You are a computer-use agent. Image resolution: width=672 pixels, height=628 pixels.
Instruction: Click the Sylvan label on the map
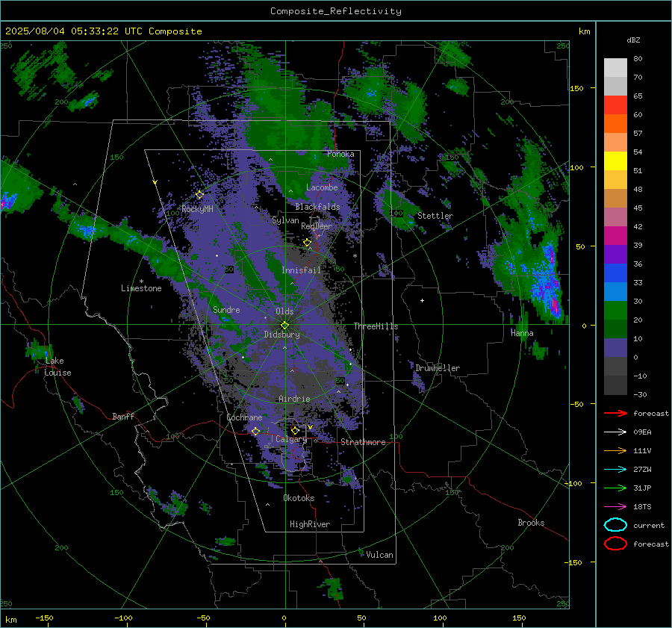(285, 220)
